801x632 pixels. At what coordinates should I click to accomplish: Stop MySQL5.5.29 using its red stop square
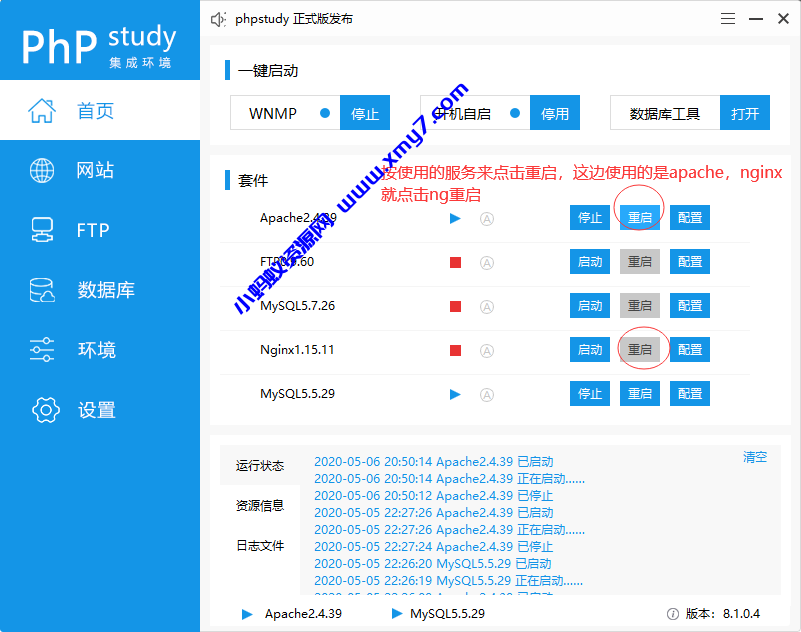455,393
